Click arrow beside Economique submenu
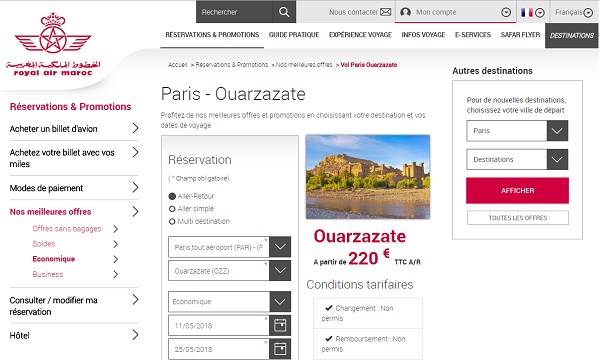The width and height of the screenshot is (600, 360). (x=116, y=259)
